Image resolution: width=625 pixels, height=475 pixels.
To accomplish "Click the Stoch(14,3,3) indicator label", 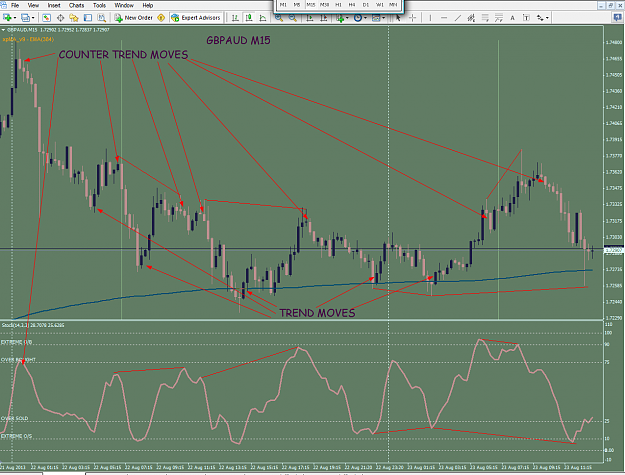I will (33, 325).
